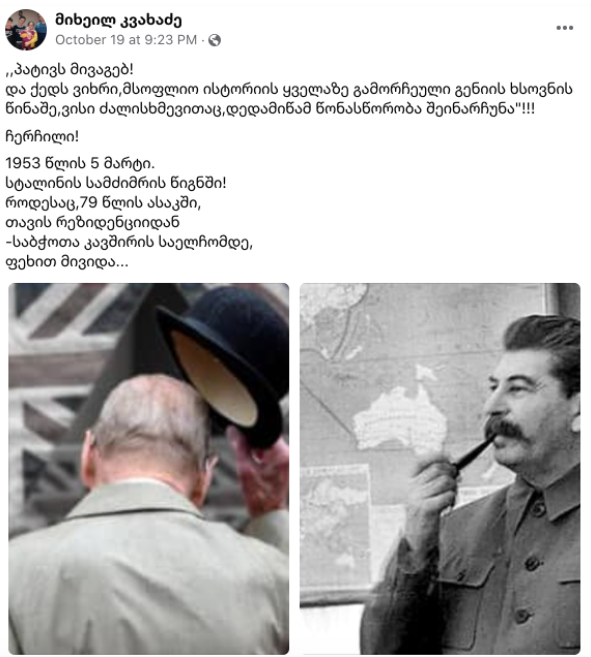Click the line როდესაც,79 წლის ასაკში,
Image resolution: width=591 pixels, height=657 pixels.
[x=103, y=202]
